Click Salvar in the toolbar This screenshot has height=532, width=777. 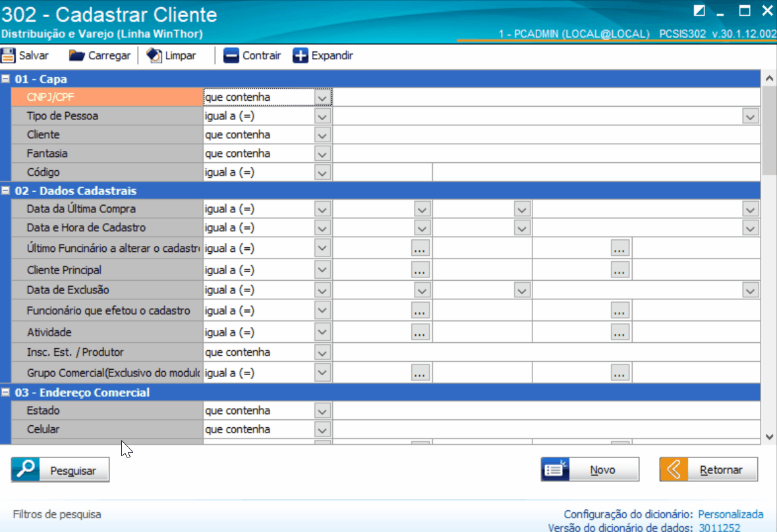(x=25, y=55)
